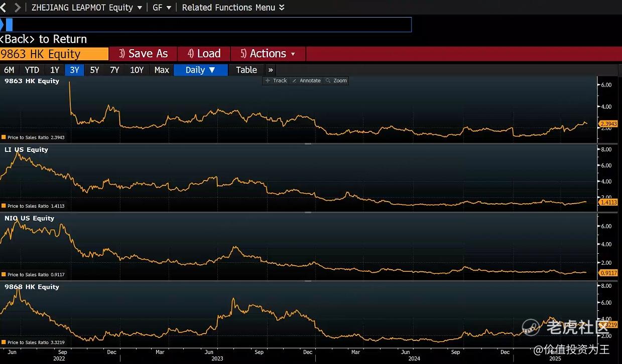Select the 3Y time range
This screenshot has width=622, height=364.
click(x=74, y=70)
